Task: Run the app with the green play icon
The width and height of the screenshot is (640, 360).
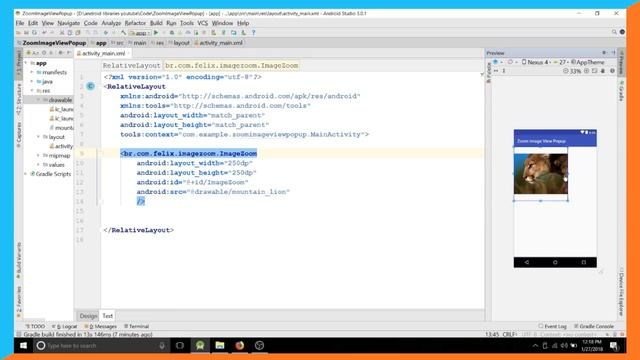Action: [156, 33]
